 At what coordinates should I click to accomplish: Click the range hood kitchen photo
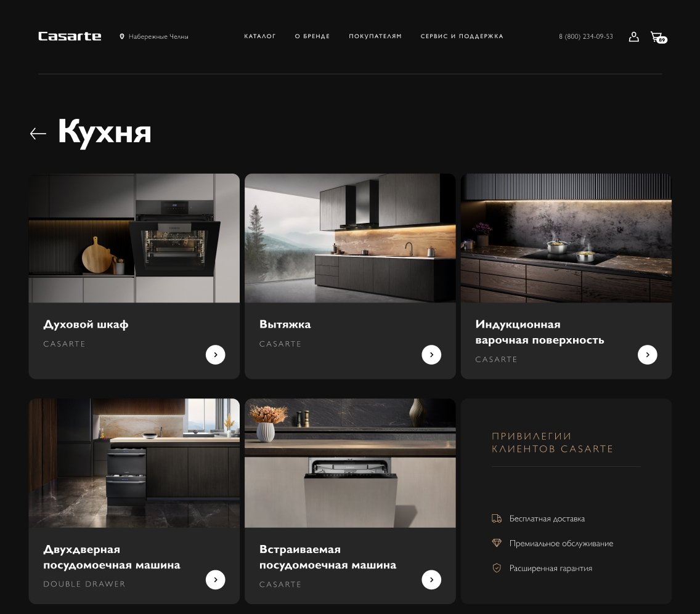(x=350, y=238)
